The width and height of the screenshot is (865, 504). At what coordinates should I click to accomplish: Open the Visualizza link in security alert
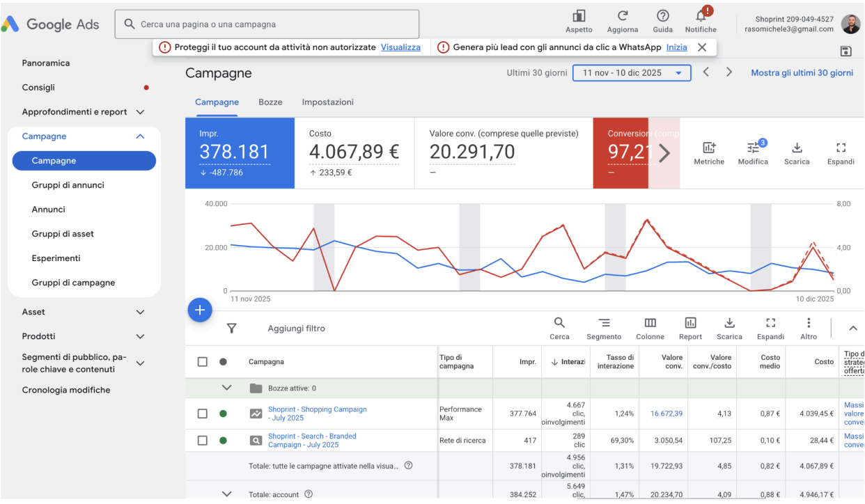[400, 47]
